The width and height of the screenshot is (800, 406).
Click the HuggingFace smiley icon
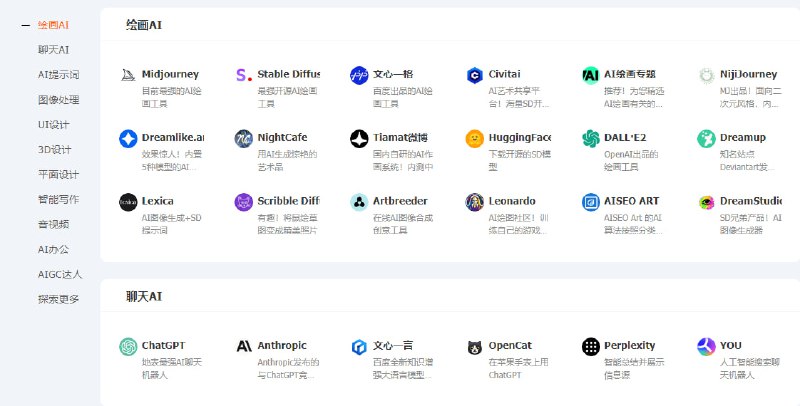474,139
